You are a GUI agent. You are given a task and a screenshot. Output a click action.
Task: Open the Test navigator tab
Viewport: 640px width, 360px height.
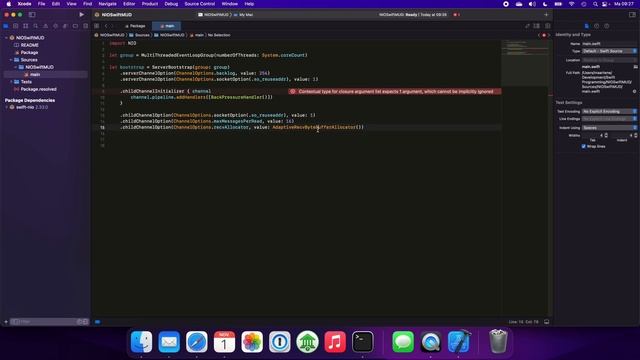pos(56,26)
